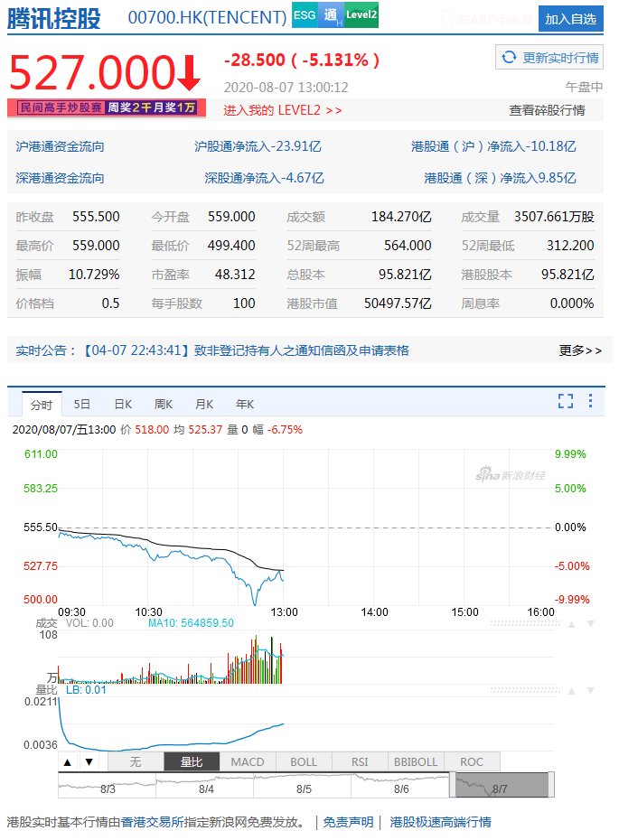Image resolution: width=619 pixels, height=840 pixels.
Task: Click the green Level2 badge
Action: (x=361, y=15)
